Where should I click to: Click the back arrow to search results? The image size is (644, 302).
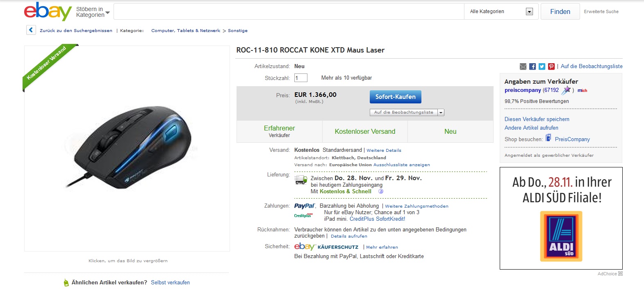click(x=31, y=30)
